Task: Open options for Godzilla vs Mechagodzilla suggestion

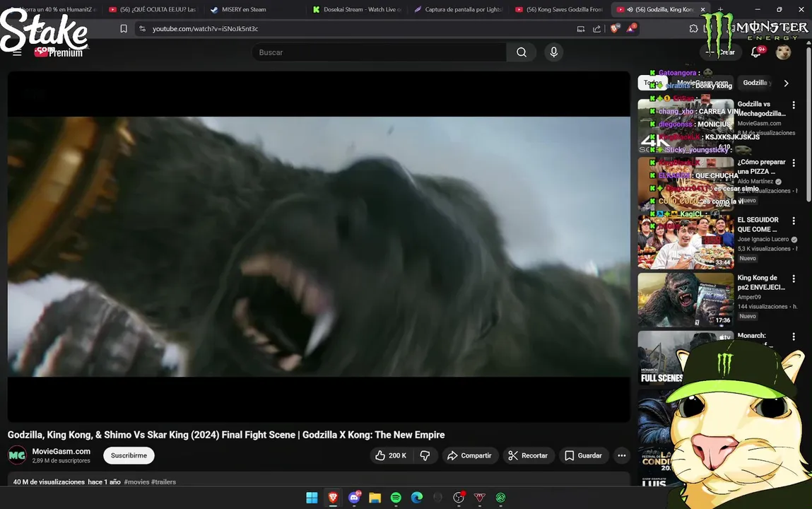Action: tap(794, 105)
